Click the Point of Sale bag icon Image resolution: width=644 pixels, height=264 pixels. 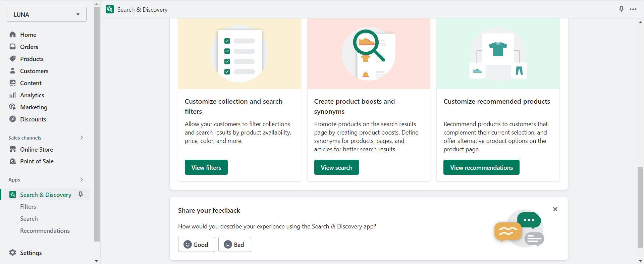click(13, 161)
